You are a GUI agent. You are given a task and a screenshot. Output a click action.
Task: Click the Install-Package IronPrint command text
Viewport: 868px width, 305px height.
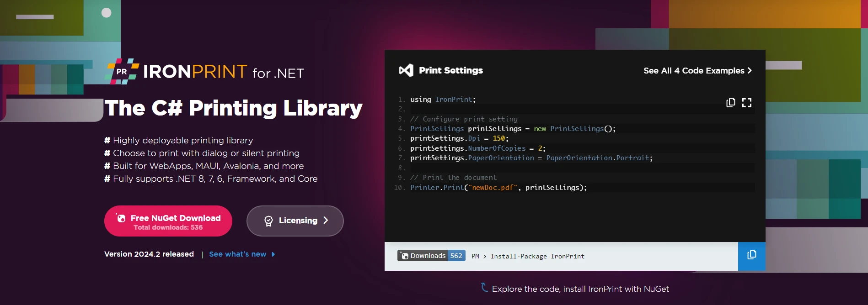[x=537, y=256]
